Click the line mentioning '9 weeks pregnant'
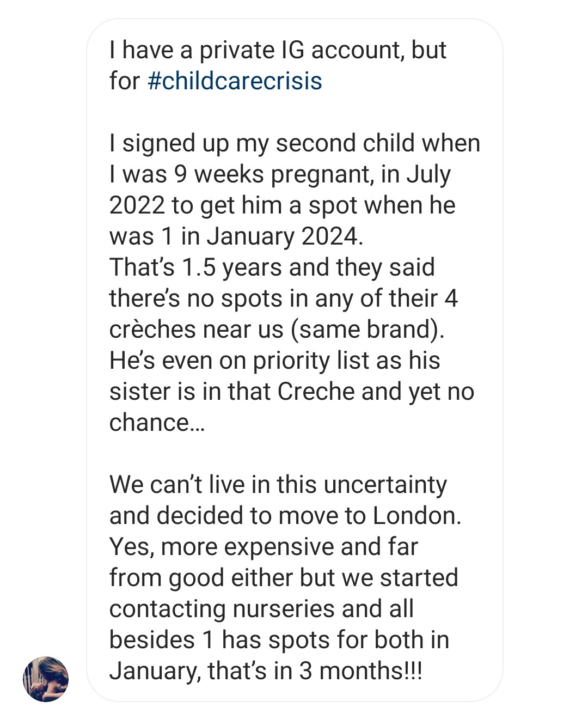This screenshot has width=588, height=707. [280, 174]
